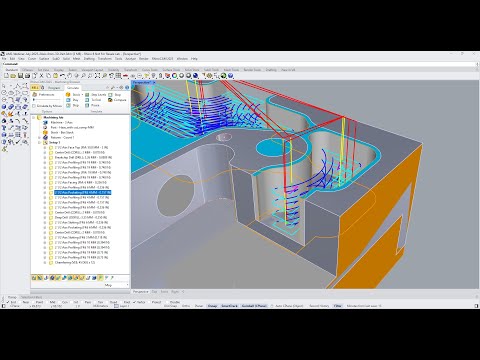Click the simulation speed slider
This screenshot has height=360, width=480.
click(x=47, y=100)
